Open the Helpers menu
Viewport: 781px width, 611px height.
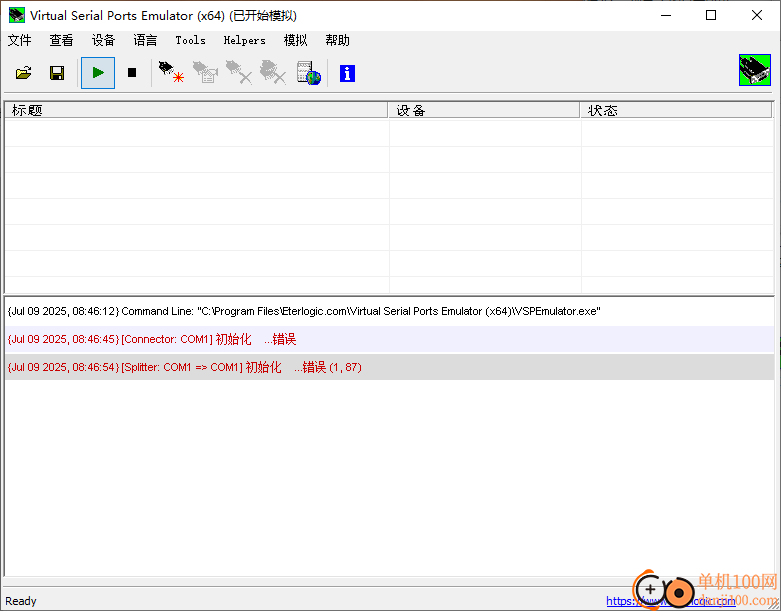click(x=245, y=40)
